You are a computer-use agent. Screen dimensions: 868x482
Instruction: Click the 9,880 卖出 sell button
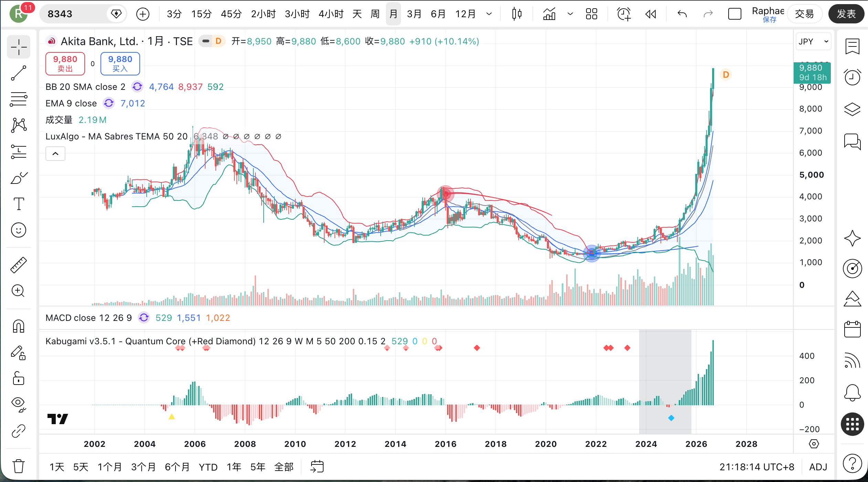[x=65, y=64]
